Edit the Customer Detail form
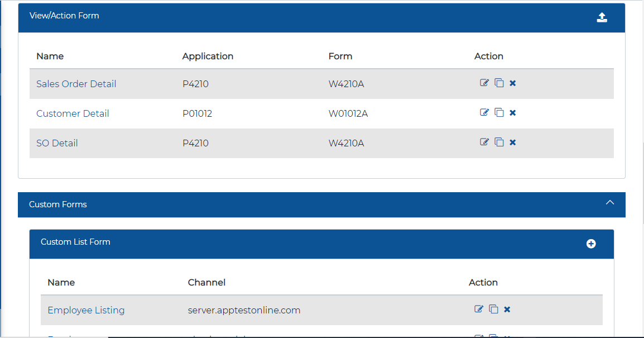Image resolution: width=644 pixels, height=338 pixels. point(484,112)
